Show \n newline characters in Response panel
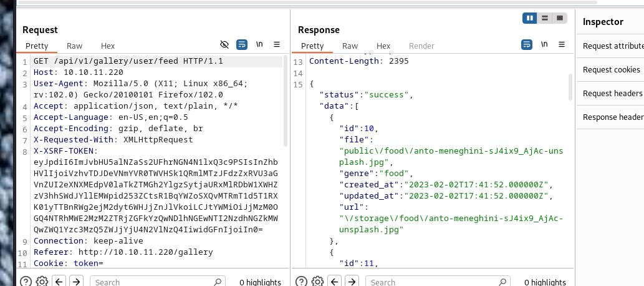644x286 pixels. [x=544, y=44]
